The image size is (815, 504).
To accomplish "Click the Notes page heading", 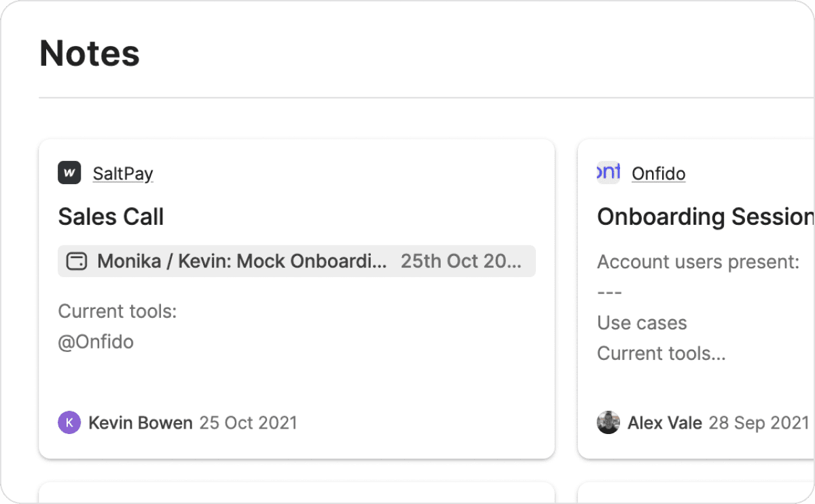I will (x=90, y=54).
